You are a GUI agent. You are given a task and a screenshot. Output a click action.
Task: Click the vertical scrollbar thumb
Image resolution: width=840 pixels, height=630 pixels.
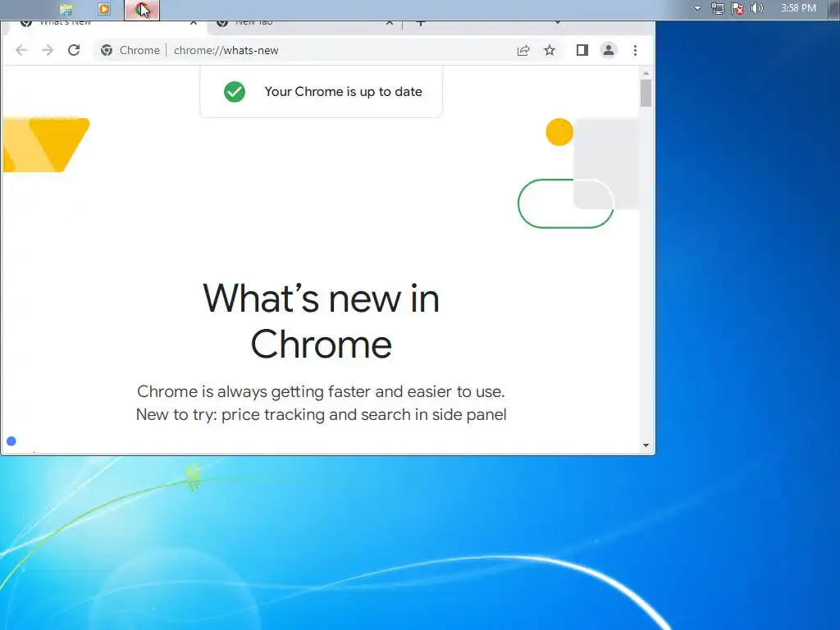646,94
